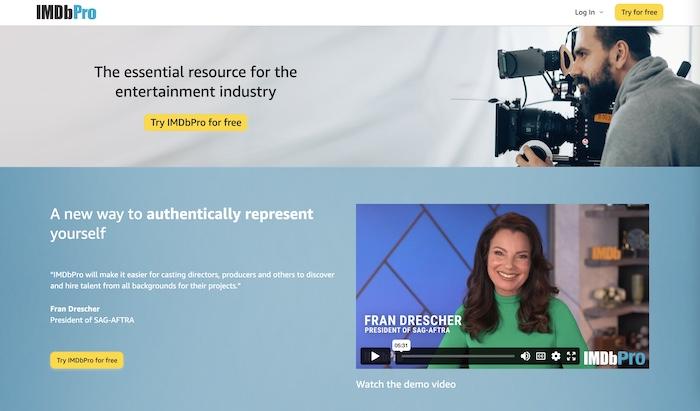Click the IMDbPro logo in video corner
The width and height of the screenshot is (700, 411).
614,358
